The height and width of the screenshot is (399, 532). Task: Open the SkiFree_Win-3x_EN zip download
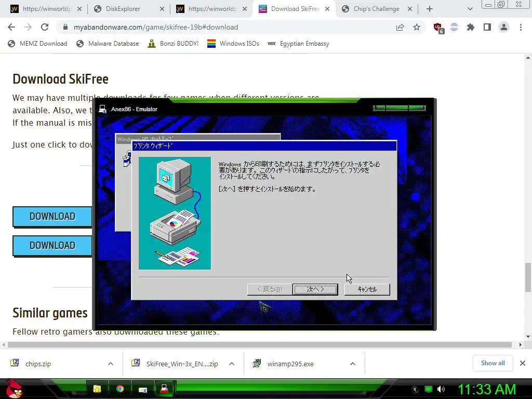[182, 364]
